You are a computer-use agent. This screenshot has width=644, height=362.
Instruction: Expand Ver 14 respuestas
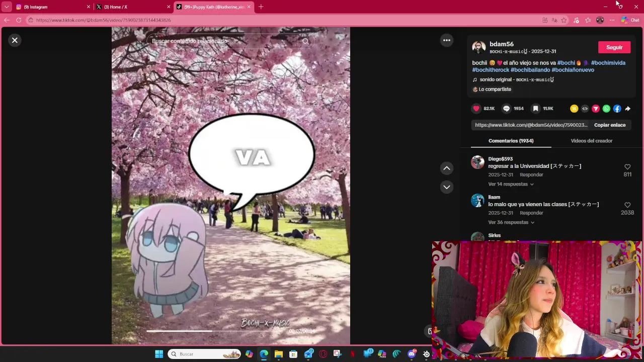pos(511,184)
